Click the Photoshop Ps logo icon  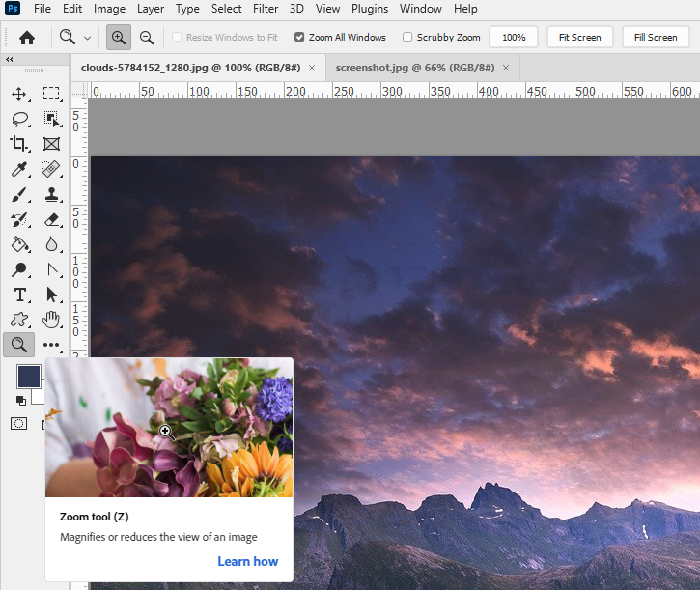[x=13, y=8]
